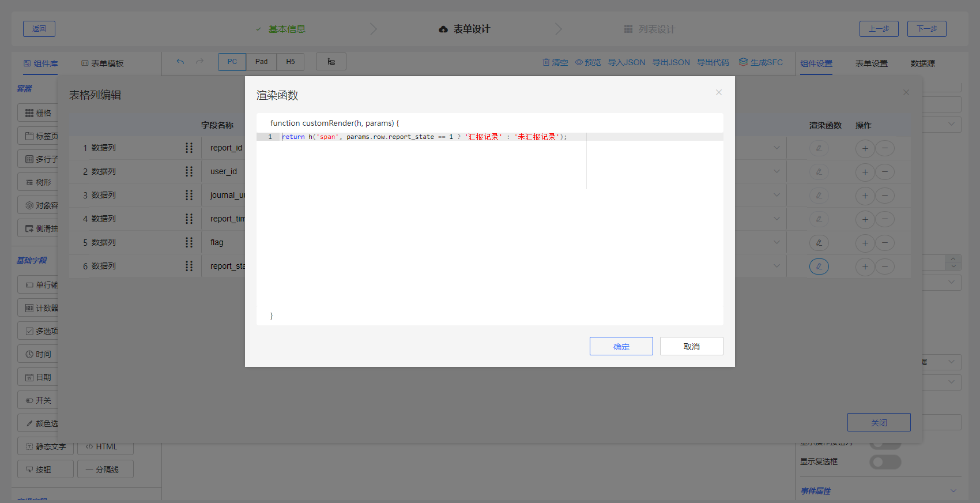980x503 pixels.
Task: Add a column after row 3 with plus
Action: pyautogui.click(x=865, y=196)
